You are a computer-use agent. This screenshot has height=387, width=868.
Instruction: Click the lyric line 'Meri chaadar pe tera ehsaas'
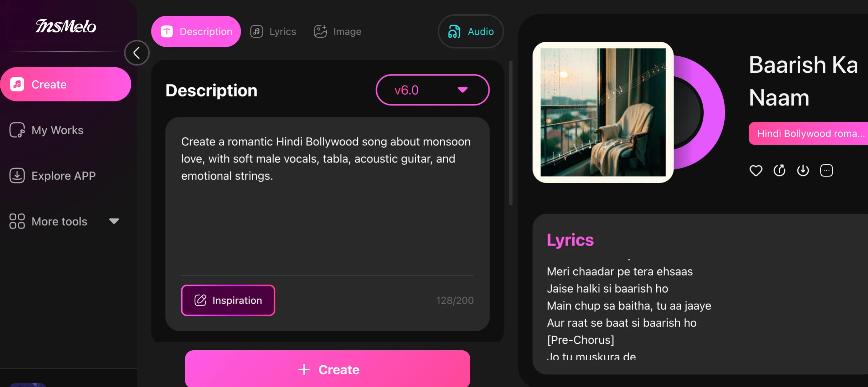pyautogui.click(x=620, y=272)
